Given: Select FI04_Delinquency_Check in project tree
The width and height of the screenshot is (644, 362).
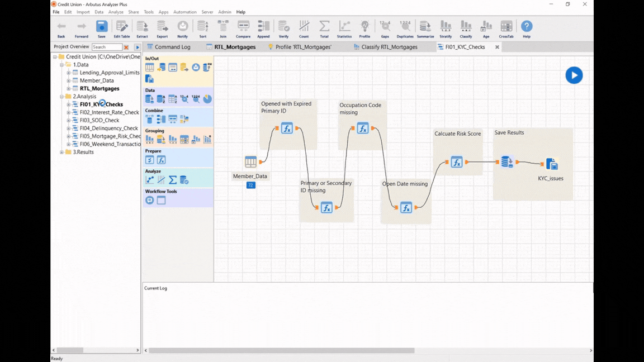Looking at the screenshot, I should click(108, 128).
